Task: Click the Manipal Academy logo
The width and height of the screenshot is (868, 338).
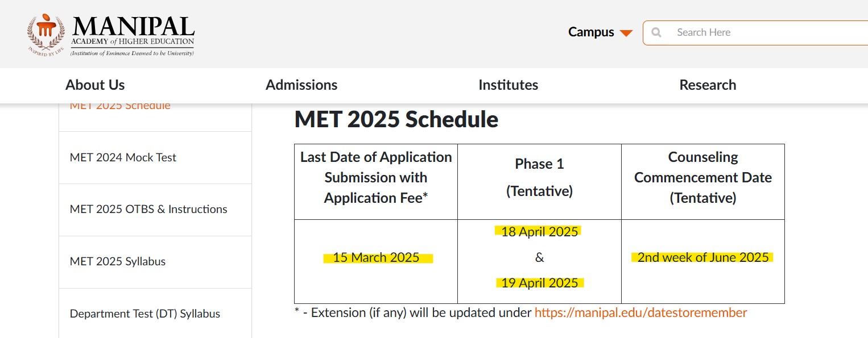Action: pos(111,35)
